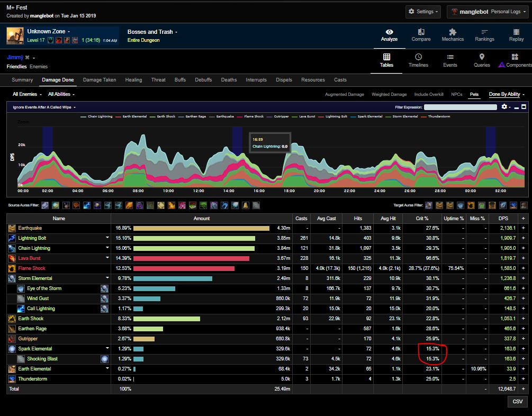
Task: Open the Replay viewer
Action: point(516,35)
